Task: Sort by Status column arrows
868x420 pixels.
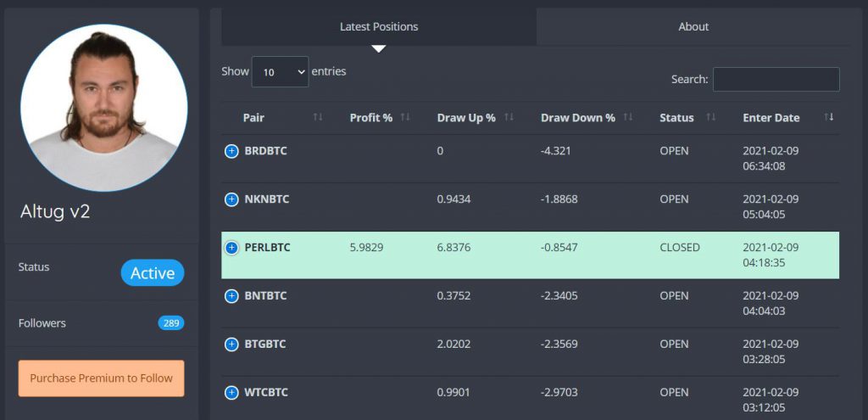Action: point(711,117)
